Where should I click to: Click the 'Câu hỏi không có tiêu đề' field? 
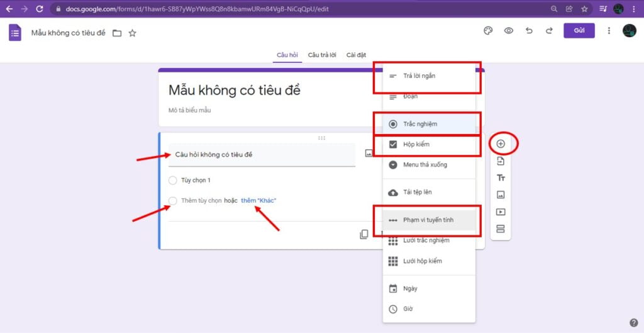(x=261, y=155)
